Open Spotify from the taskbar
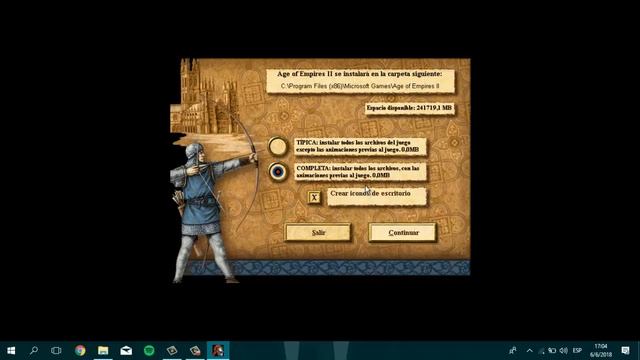Viewport: 640px width, 360px height. (149, 350)
